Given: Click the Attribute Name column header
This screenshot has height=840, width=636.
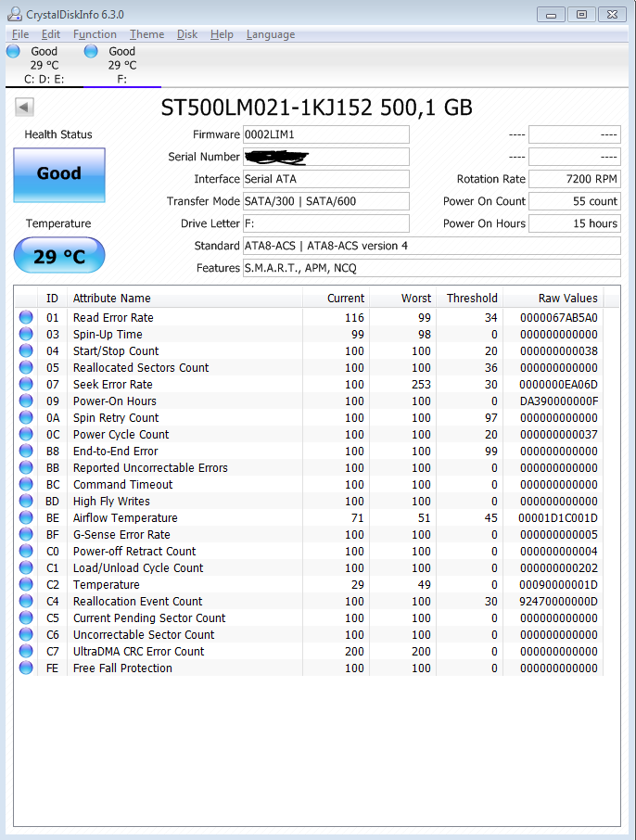Looking at the screenshot, I should coord(184,298).
